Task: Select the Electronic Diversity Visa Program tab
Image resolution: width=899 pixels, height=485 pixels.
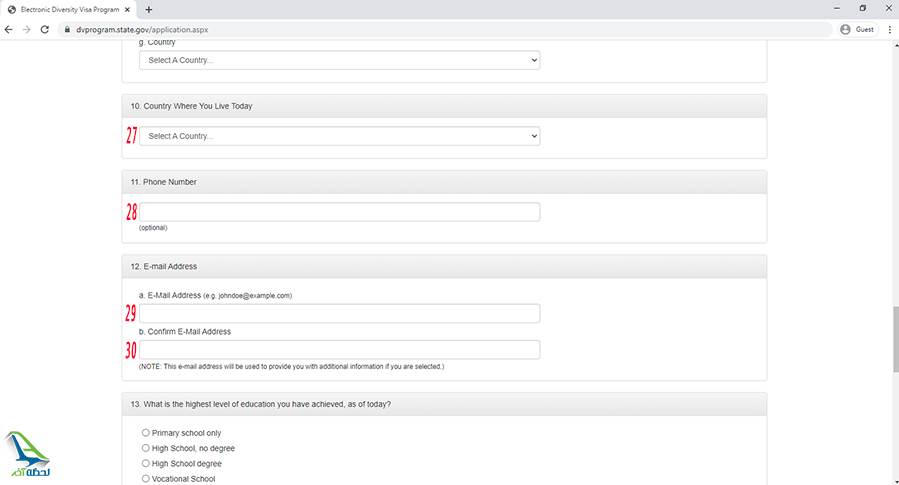Action: [x=70, y=9]
